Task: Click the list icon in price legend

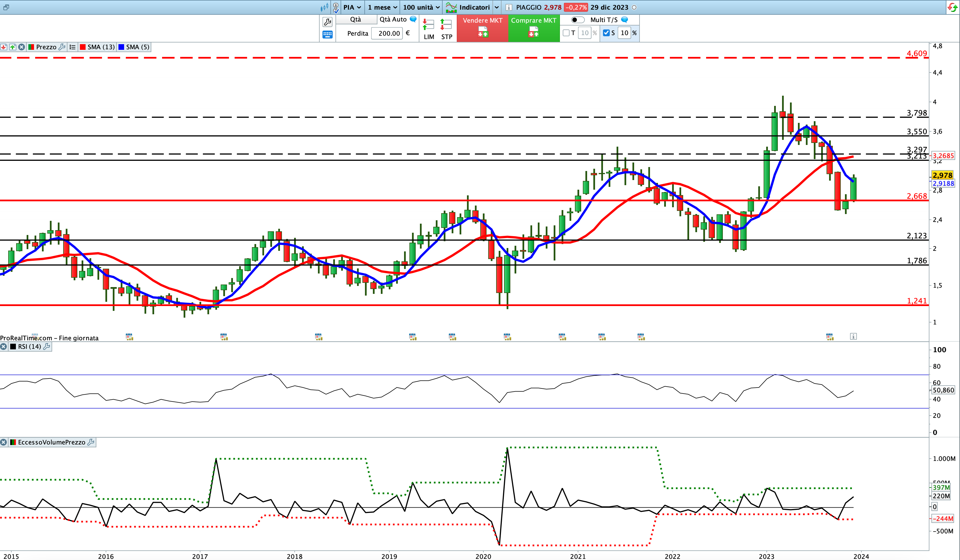Action: point(72,47)
